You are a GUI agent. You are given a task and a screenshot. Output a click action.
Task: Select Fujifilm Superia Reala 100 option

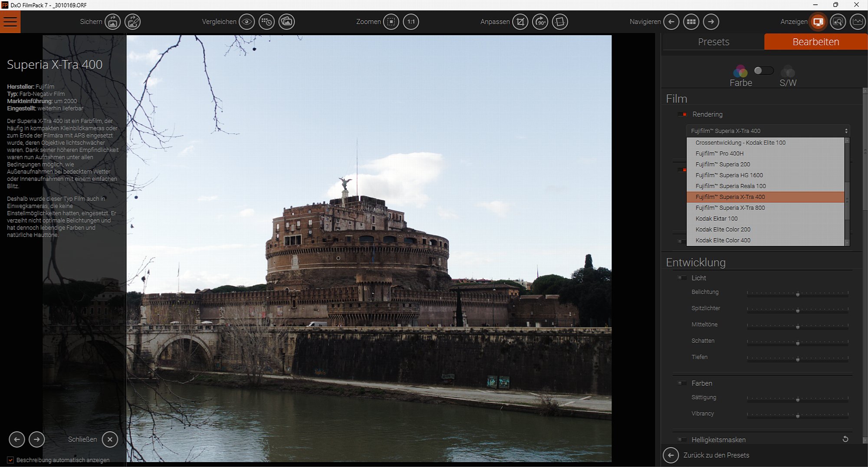click(x=730, y=186)
